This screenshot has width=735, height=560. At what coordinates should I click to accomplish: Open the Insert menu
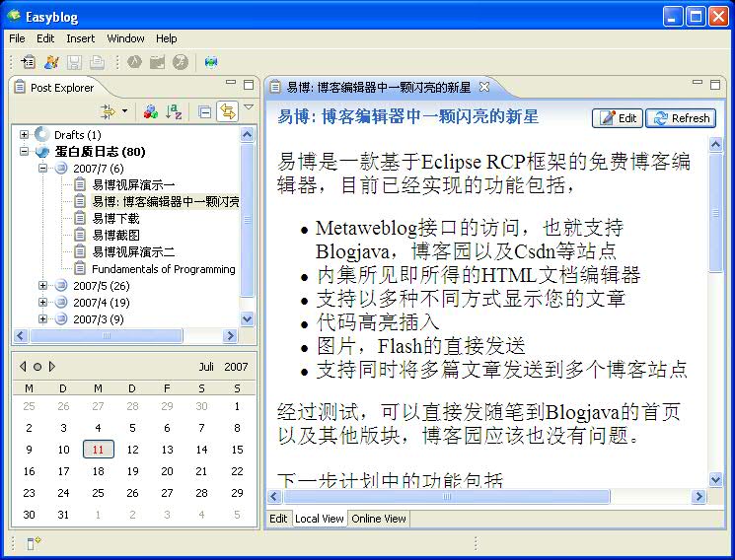pyautogui.click(x=81, y=38)
